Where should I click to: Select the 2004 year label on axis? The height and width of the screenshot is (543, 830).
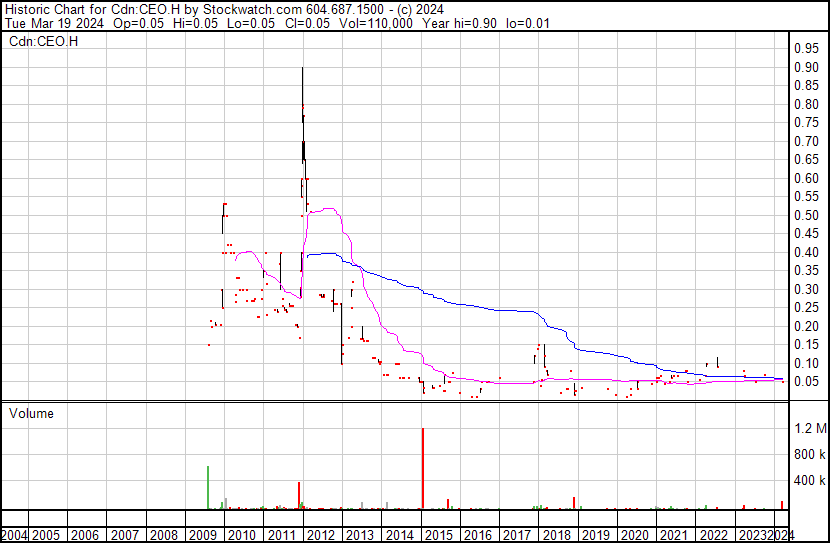(14, 535)
